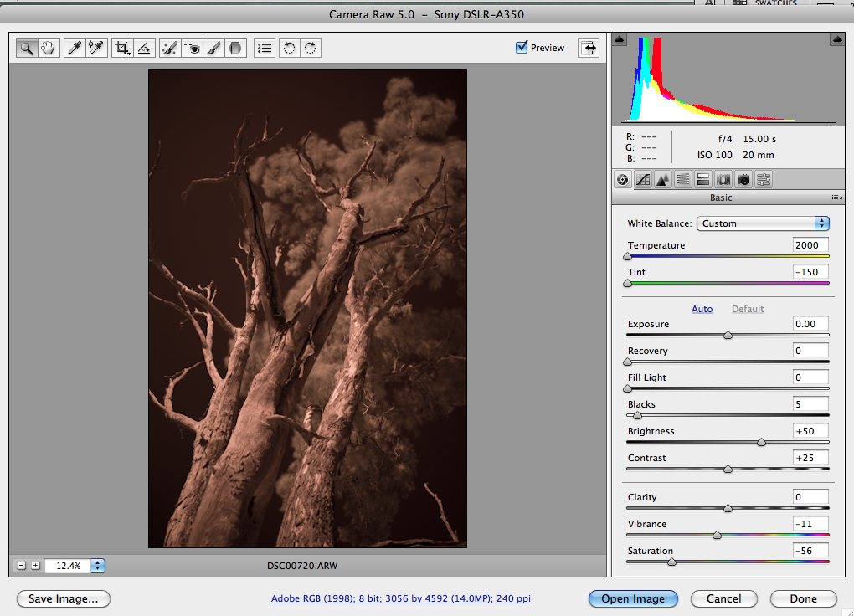Open the White Balance dropdown

(763, 223)
